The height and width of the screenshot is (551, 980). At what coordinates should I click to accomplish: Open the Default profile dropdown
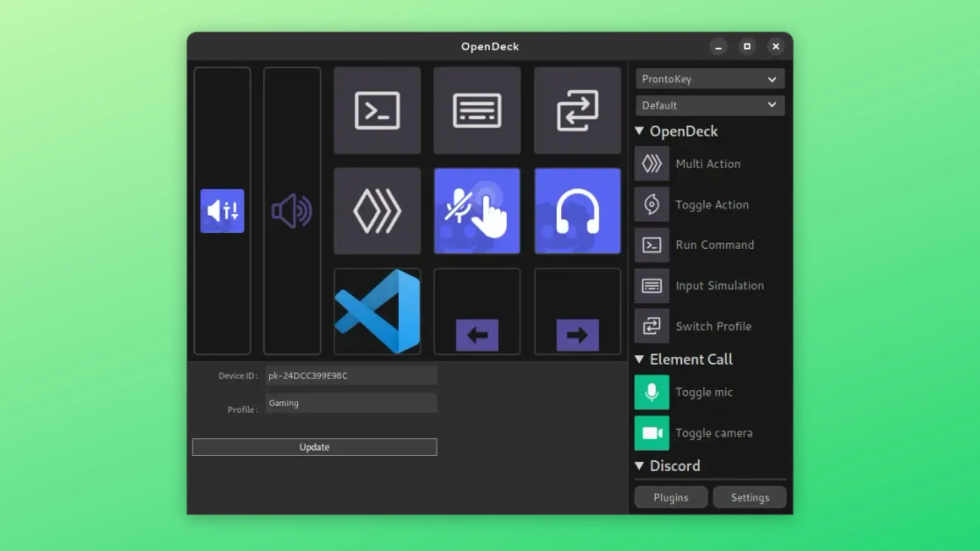point(710,105)
